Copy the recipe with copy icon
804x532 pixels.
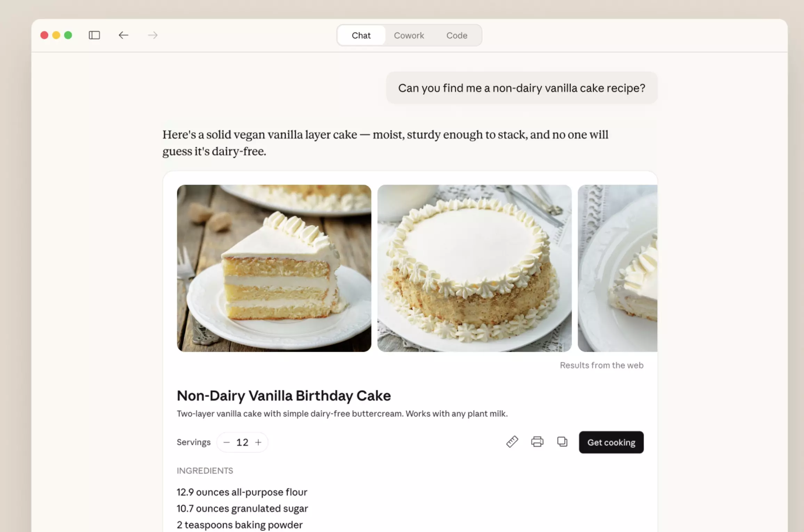point(562,442)
